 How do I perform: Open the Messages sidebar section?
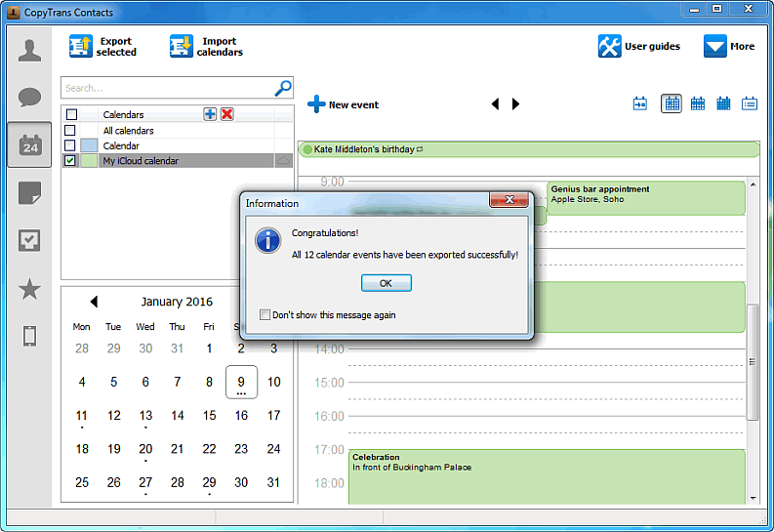pos(29,98)
